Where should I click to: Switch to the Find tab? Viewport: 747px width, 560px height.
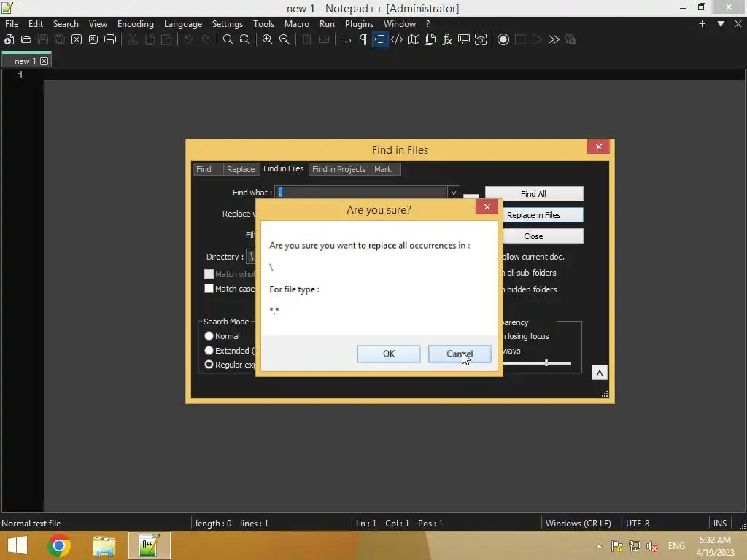(208, 169)
